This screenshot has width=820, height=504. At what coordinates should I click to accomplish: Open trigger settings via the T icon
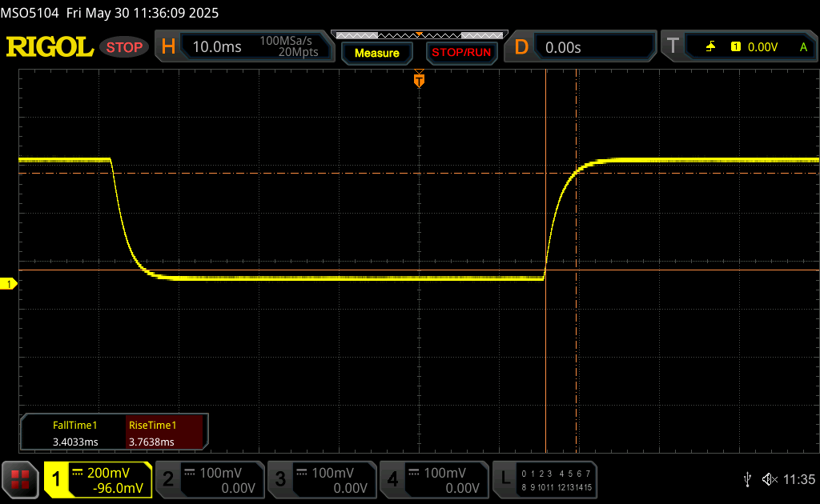coord(673,47)
